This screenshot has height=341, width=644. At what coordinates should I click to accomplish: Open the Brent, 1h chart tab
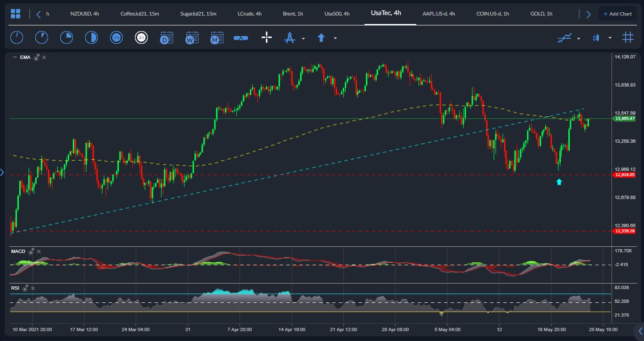[293, 14]
